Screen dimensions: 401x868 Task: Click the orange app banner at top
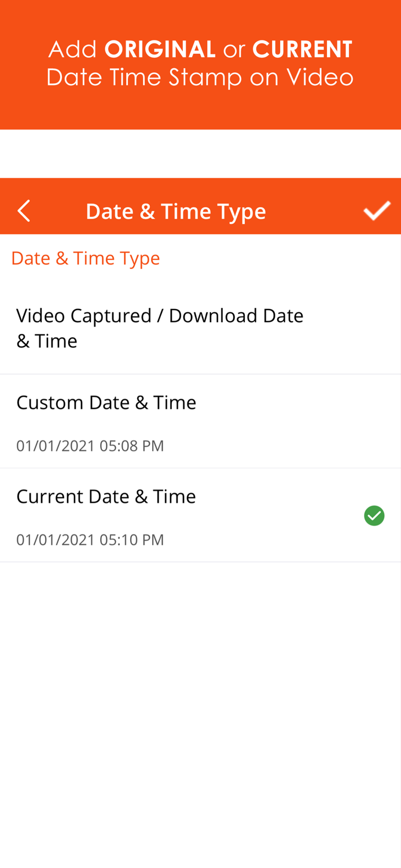[x=200, y=64]
